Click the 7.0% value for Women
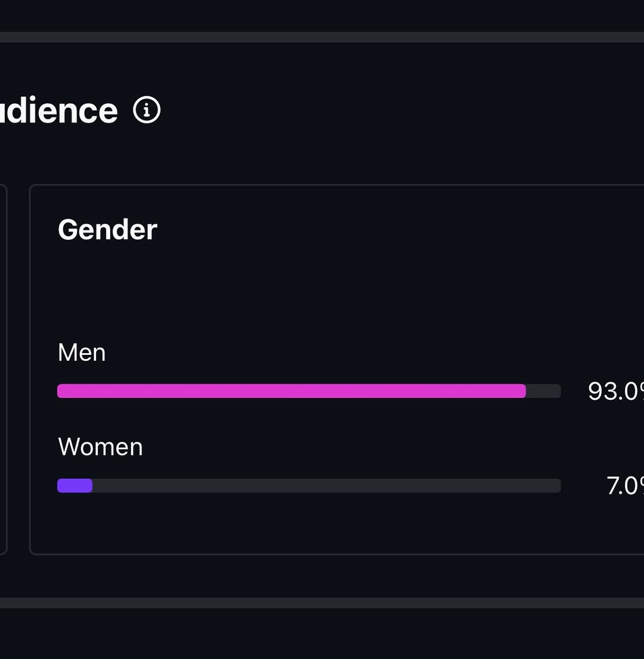This screenshot has width=644, height=659. (x=624, y=486)
